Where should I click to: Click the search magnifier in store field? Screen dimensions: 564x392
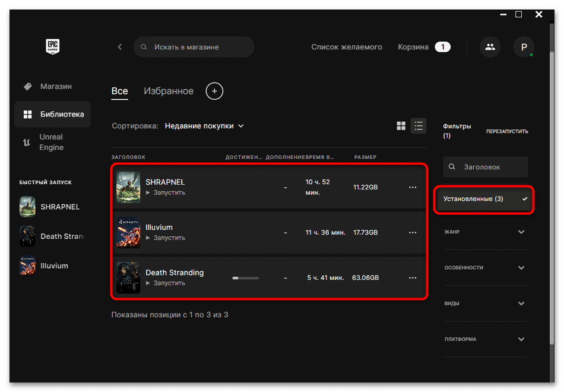(144, 47)
